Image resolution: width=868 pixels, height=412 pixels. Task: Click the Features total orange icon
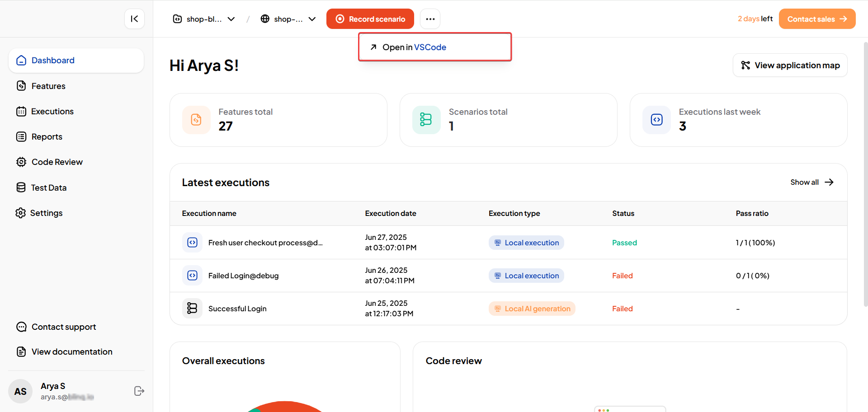pos(196,120)
